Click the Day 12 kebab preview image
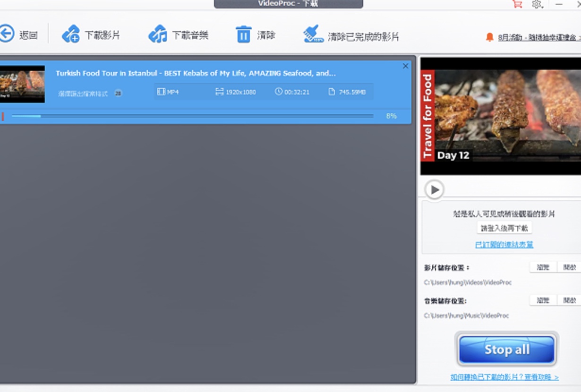The image size is (581, 392). coord(501,116)
